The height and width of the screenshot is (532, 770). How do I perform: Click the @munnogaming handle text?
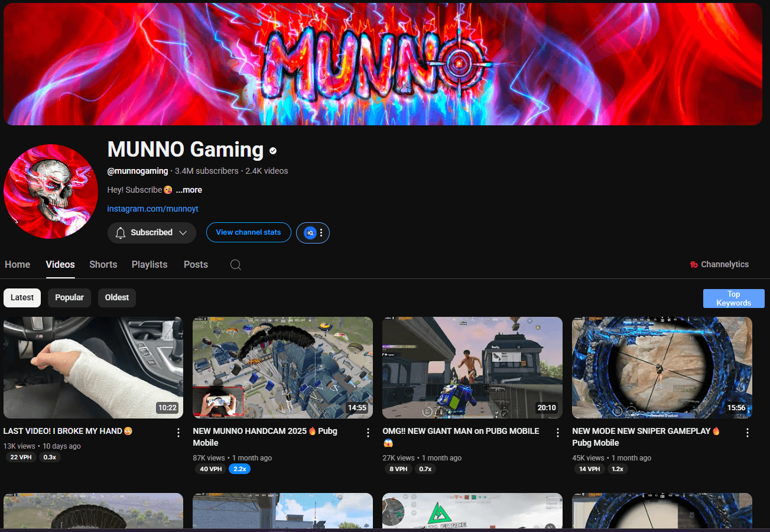[x=138, y=171]
